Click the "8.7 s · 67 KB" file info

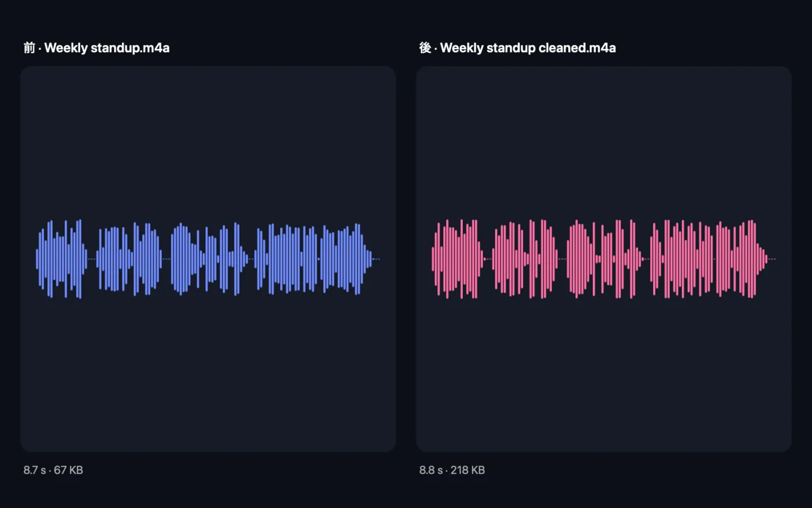(x=53, y=470)
